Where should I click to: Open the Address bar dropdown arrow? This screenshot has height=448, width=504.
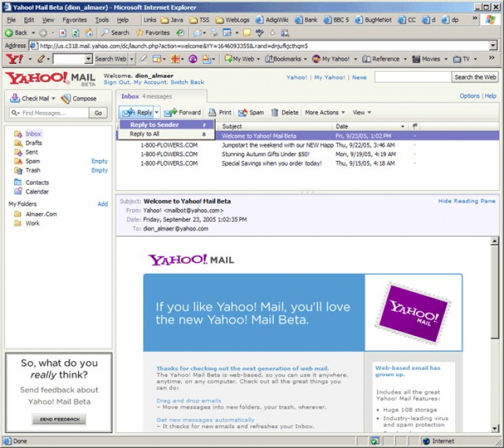(x=493, y=45)
